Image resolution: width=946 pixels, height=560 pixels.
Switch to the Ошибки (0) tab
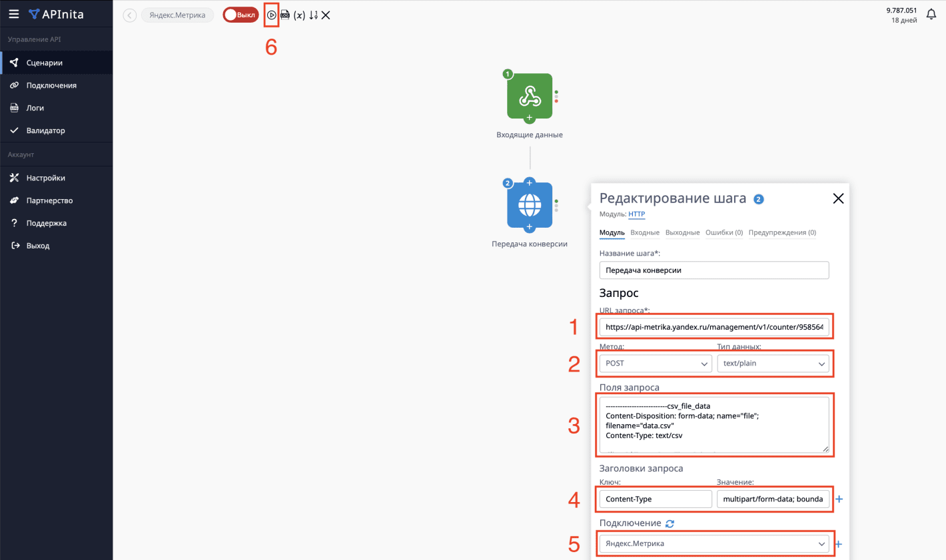coord(723,232)
